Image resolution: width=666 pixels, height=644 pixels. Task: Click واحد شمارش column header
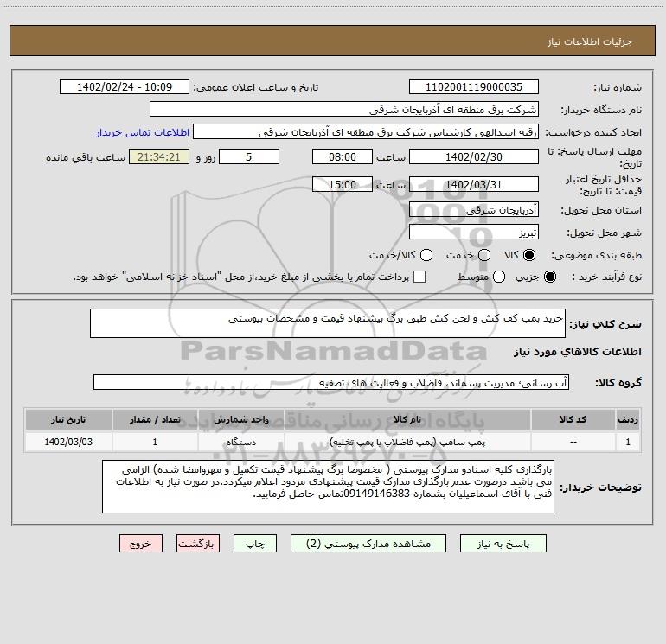[x=240, y=419]
